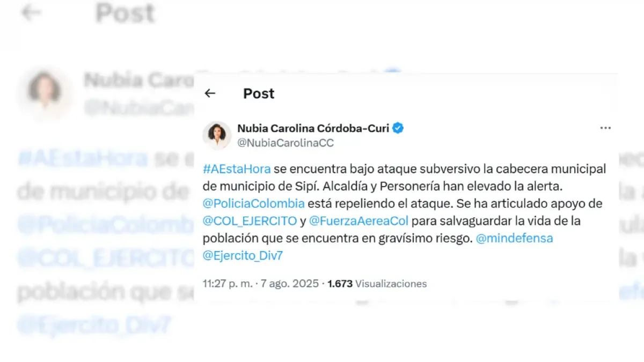Click the blurred @Ejercito_Div7 text in the background
Image resolution: width=644 pixels, height=362 pixels.
tap(94, 326)
